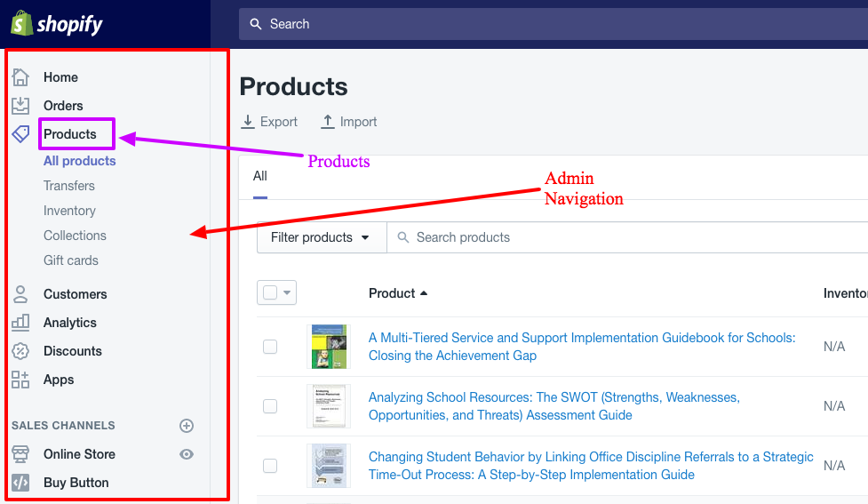Image resolution: width=868 pixels, height=504 pixels.
Task: Select the Changing Student Behavior product checkbox
Action: point(270,466)
